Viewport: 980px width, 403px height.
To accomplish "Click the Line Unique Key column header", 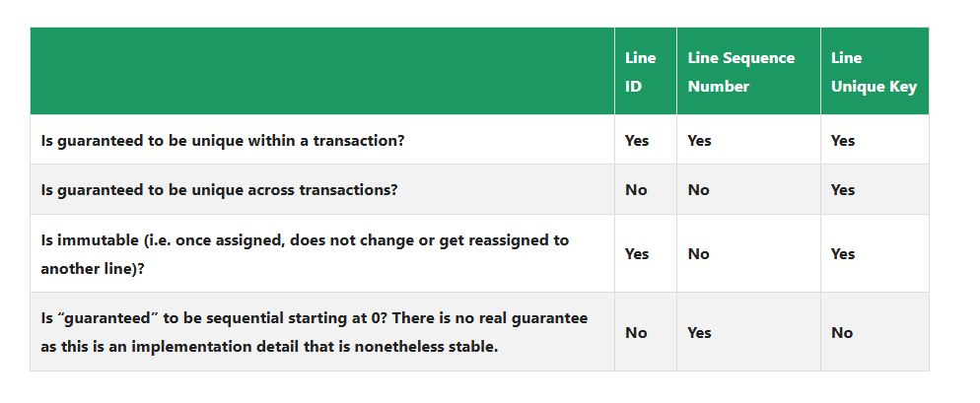I will 873,72.
